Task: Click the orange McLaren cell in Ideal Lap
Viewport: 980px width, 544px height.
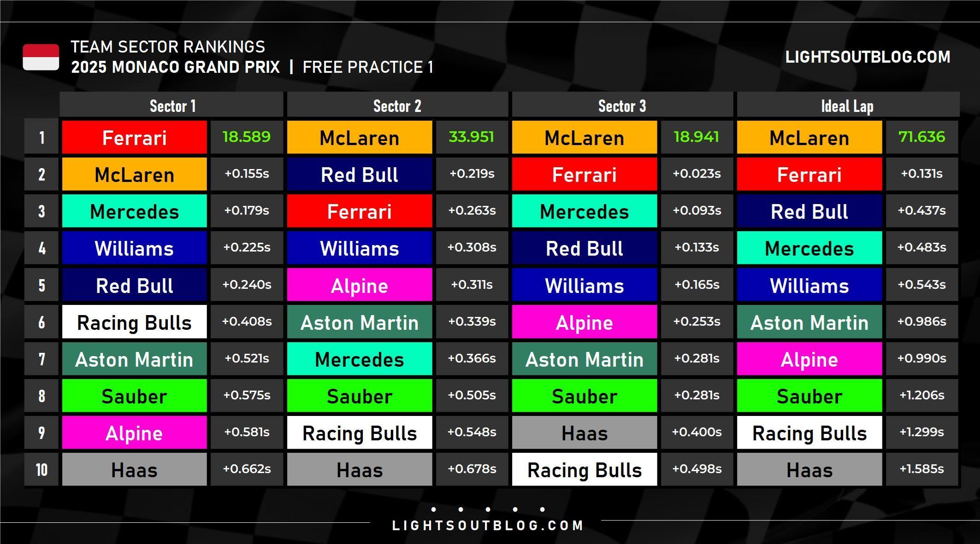Action: 809,137
